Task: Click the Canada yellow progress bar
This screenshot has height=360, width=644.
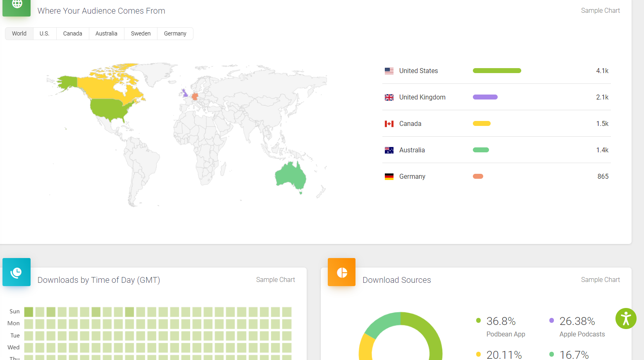Action: pyautogui.click(x=482, y=123)
